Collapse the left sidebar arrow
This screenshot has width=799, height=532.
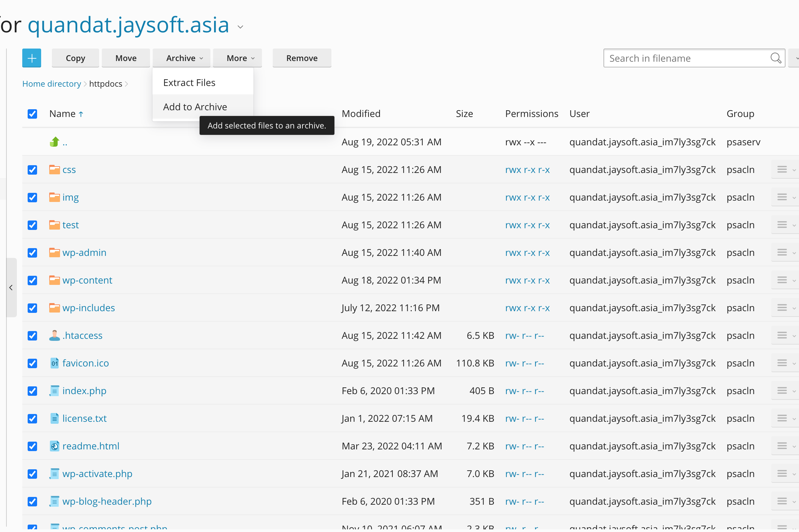point(11,288)
